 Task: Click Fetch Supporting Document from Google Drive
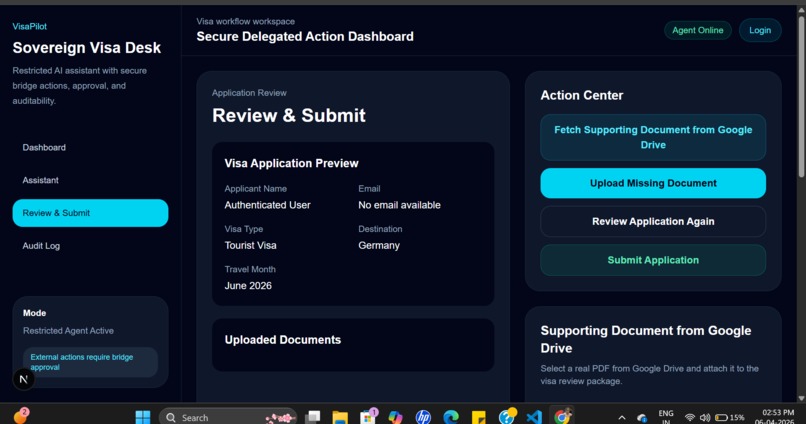(x=653, y=137)
